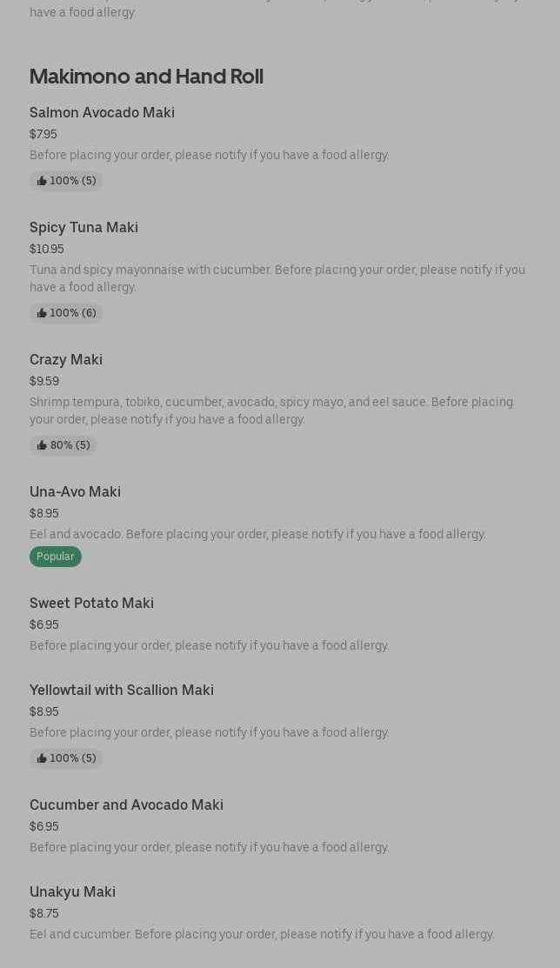Open Salmon Avocado Maki item
The image size is (560, 968).
(102, 113)
